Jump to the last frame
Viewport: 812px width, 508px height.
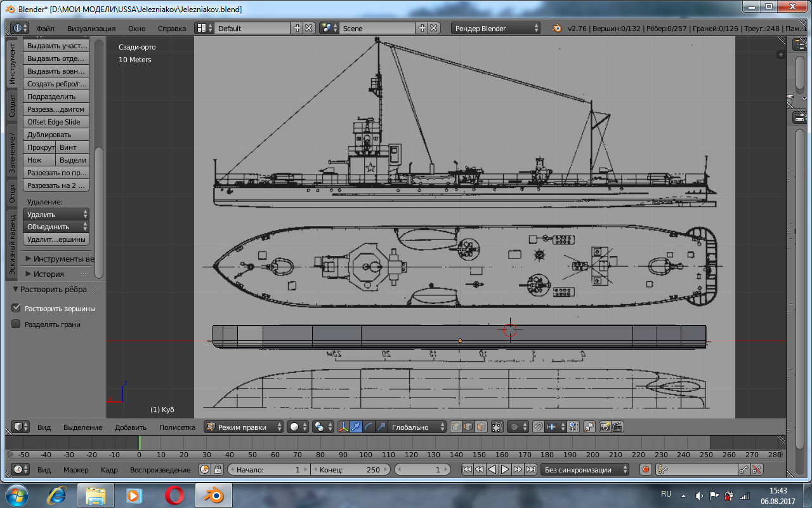tap(530, 470)
